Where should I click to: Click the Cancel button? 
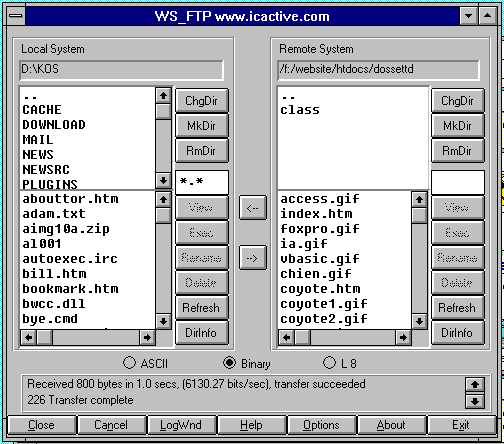pyautogui.click(x=111, y=425)
